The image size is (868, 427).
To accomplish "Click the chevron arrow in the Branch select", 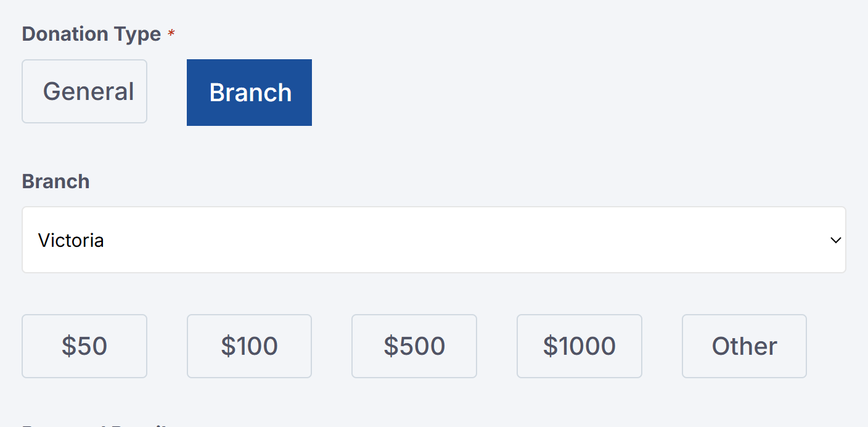I will coord(835,240).
